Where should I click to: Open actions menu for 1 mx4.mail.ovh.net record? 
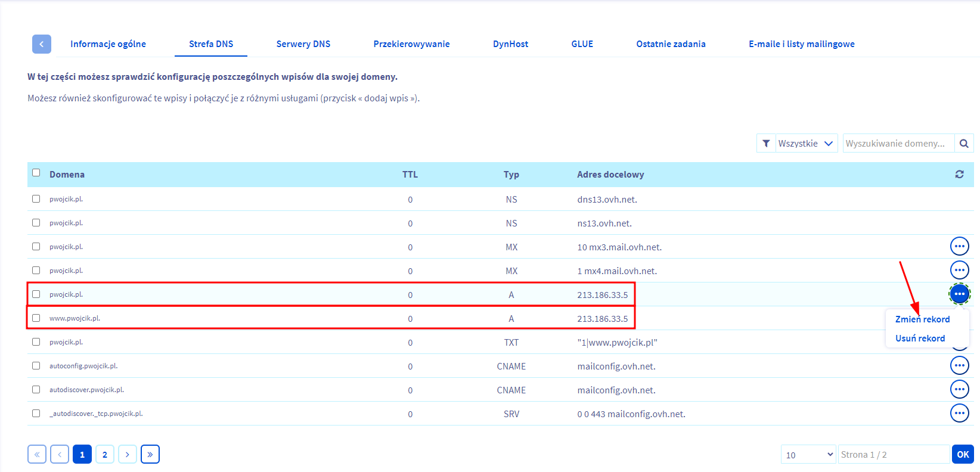click(x=959, y=270)
